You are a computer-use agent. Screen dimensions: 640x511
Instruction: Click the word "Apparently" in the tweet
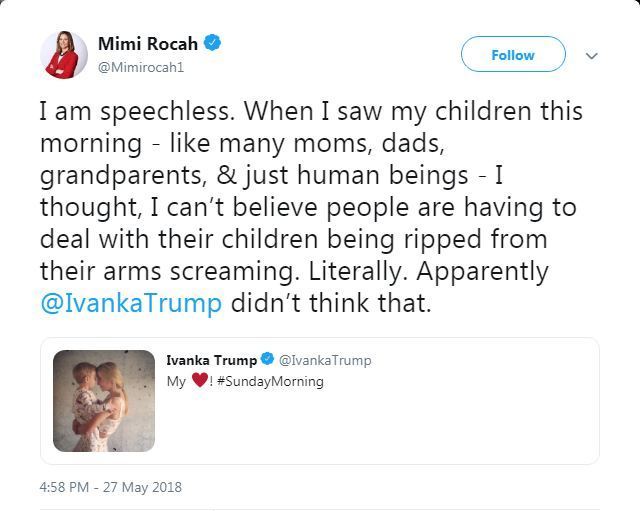tap(483, 272)
